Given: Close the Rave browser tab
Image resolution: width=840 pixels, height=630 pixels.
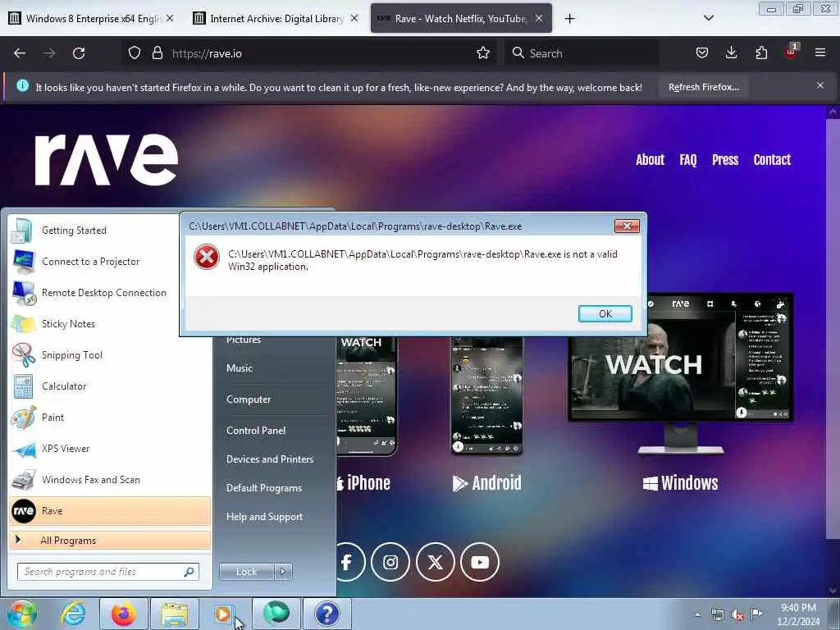Looking at the screenshot, I should [x=539, y=18].
